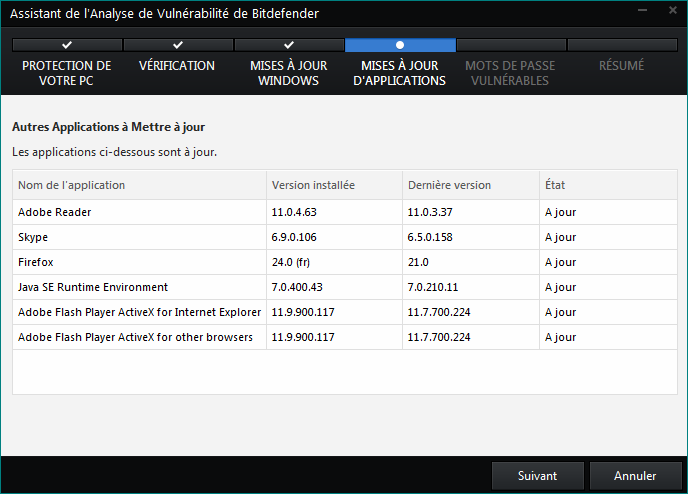Click checkmark above Vérification step
This screenshot has height=494, width=688.
[178, 45]
